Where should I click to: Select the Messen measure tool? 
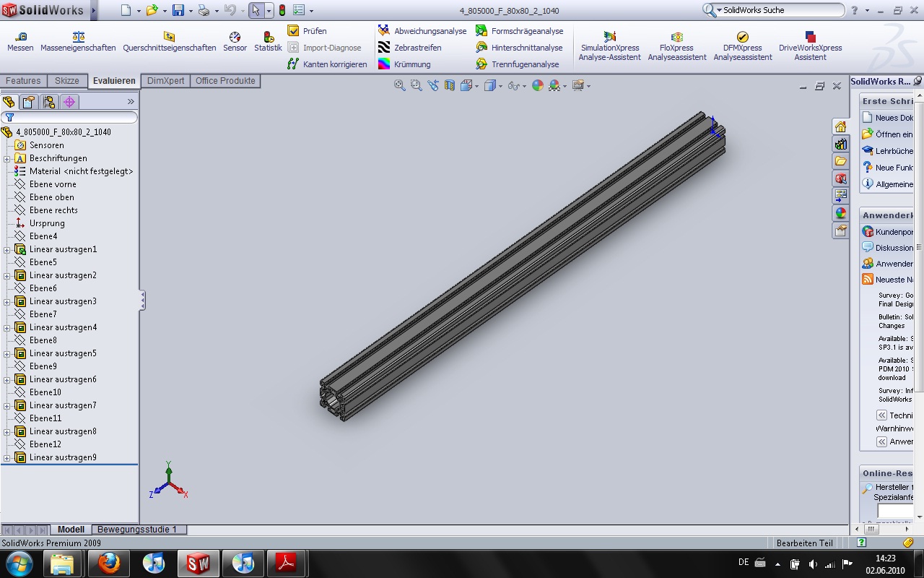(20, 42)
